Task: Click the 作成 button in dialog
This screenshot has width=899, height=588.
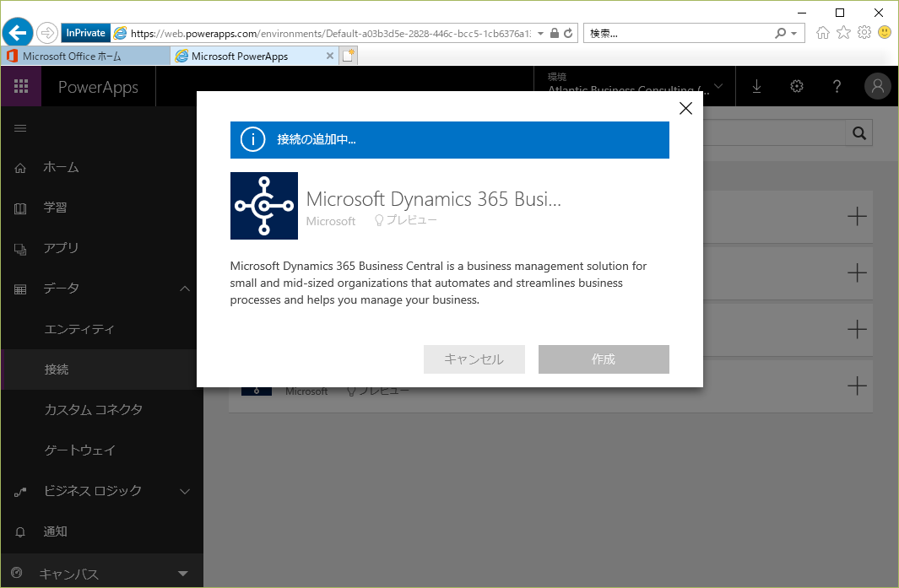Action: 604,359
